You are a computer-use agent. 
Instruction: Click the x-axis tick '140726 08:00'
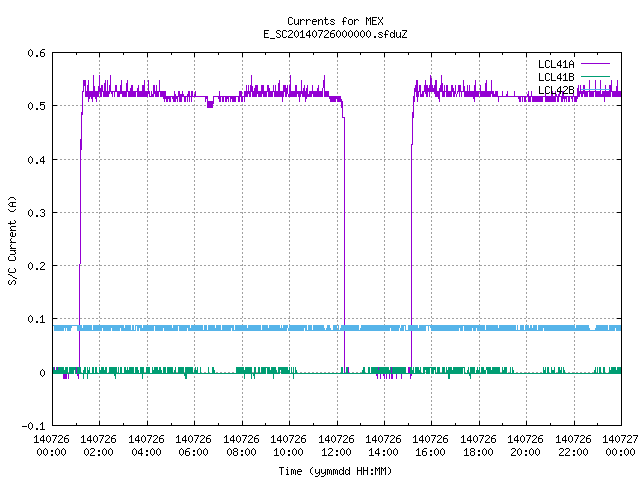[241, 446]
